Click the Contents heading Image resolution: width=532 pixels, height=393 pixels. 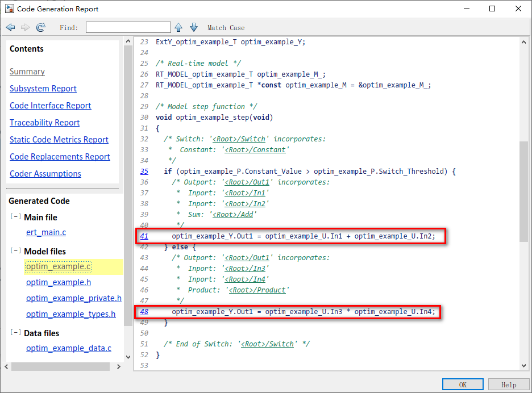(x=27, y=49)
